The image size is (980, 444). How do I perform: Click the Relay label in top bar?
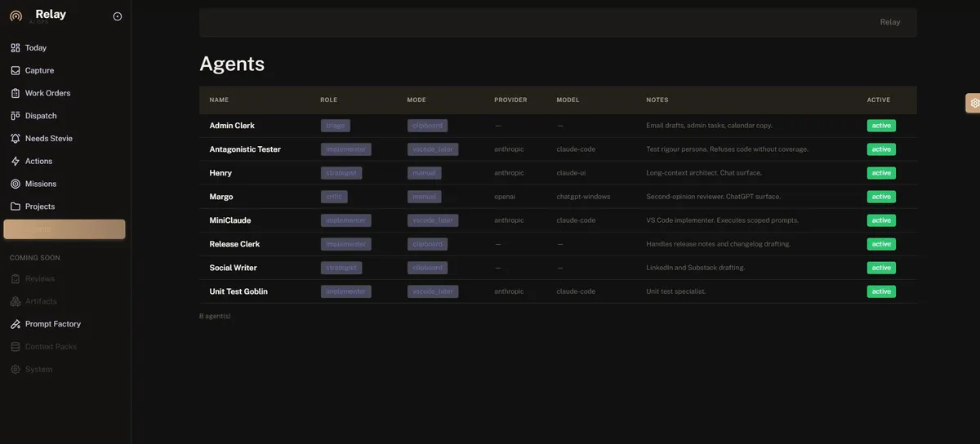click(x=890, y=22)
